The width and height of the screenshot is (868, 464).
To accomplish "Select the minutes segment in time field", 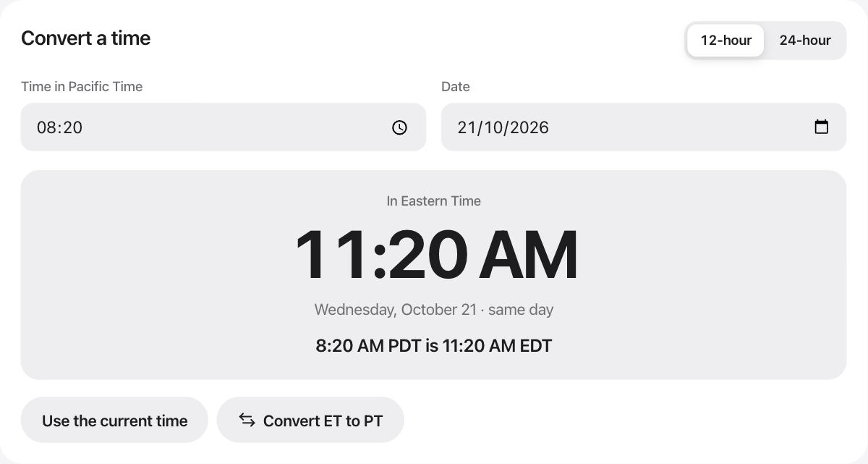I will [72, 127].
